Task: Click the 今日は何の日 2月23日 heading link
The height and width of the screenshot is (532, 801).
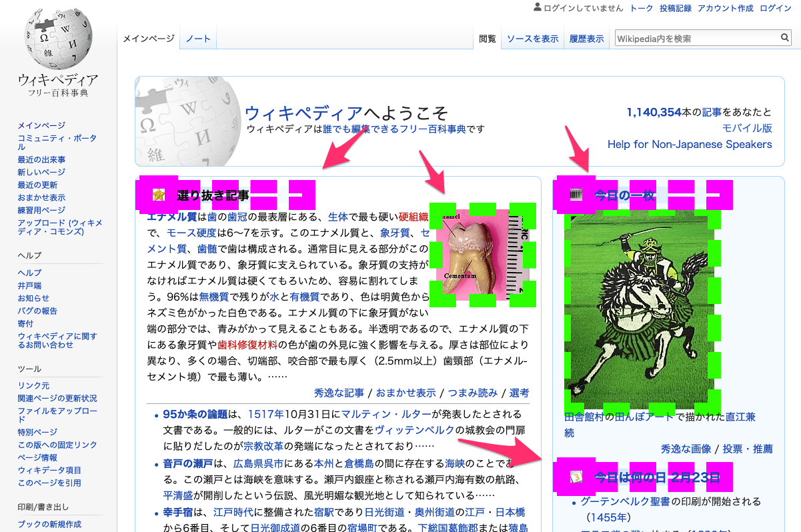Action: [x=658, y=477]
